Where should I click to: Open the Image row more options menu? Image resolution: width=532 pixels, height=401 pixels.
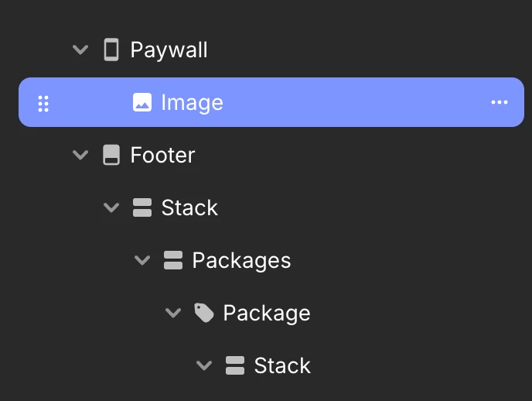point(500,102)
